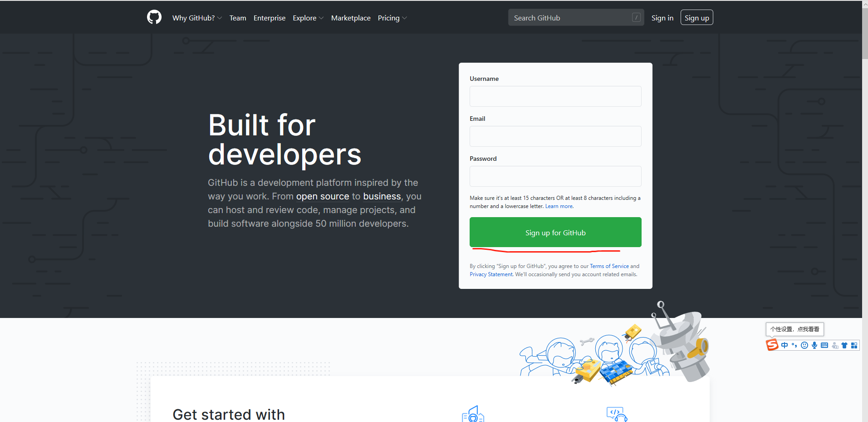Open the open source link in hero text
This screenshot has height=422, width=868.
tap(323, 196)
